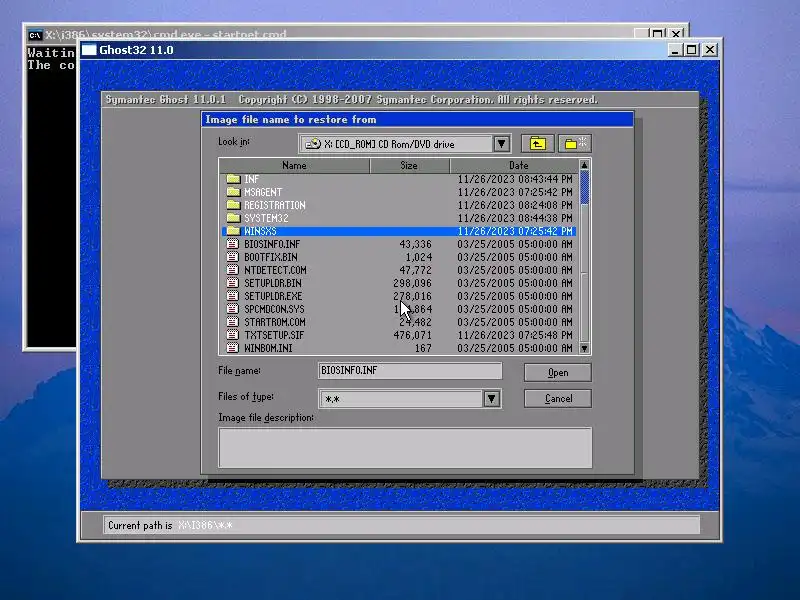This screenshot has width=800, height=600.
Task: Select the WINBOM.INI file name
Action: pos(268,348)
